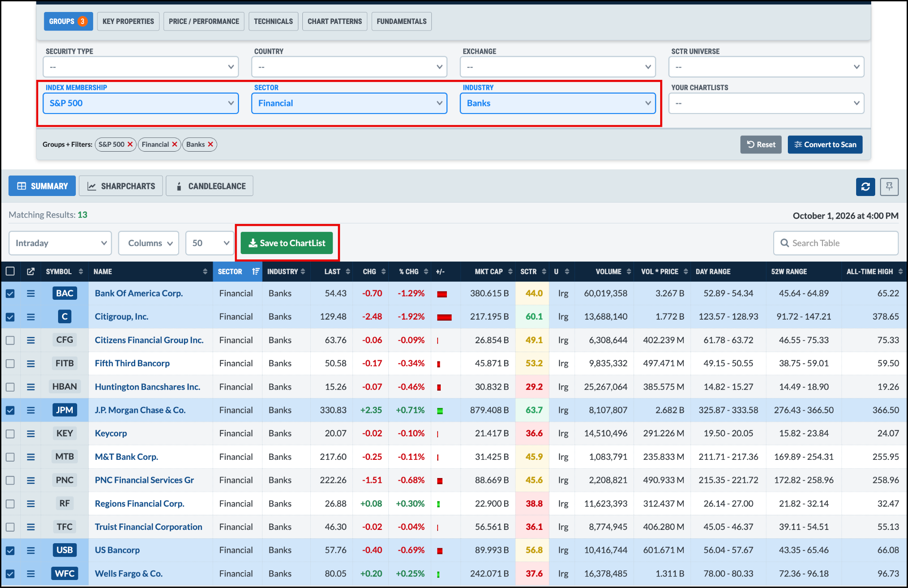Check the Fifth Third Bancorp row checkbox

10,364
